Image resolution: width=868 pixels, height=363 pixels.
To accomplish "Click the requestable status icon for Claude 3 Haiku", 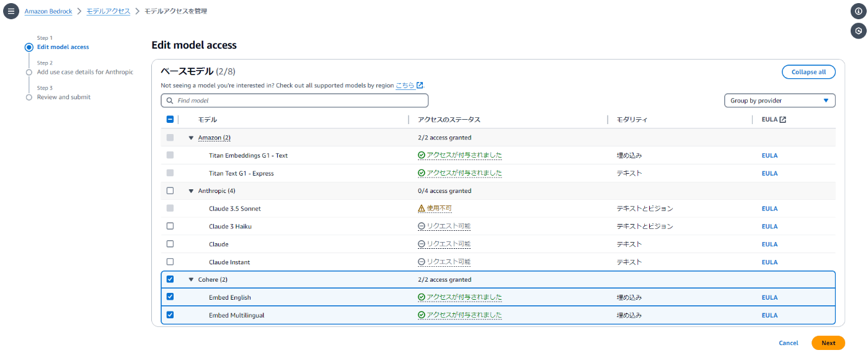I will [x=422, y=226].
